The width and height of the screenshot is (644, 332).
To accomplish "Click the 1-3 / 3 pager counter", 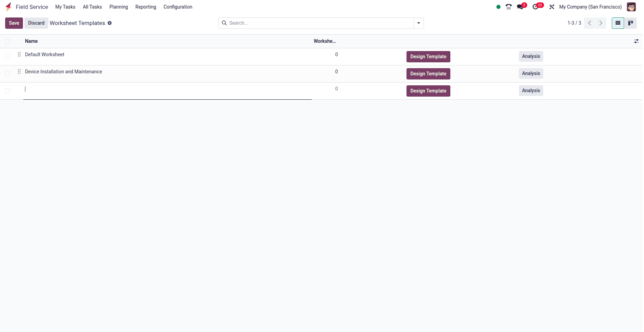I will (x=574, y=23).
